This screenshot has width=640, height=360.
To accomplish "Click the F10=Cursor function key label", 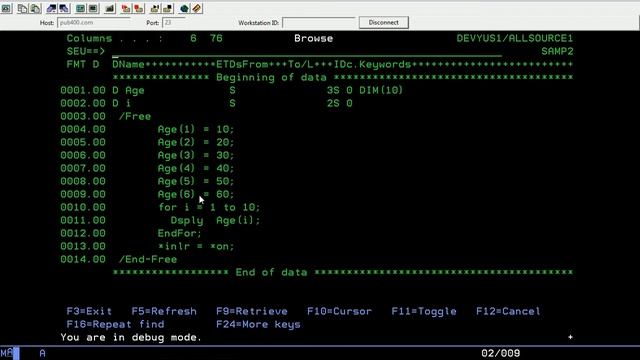I will 340,311.
